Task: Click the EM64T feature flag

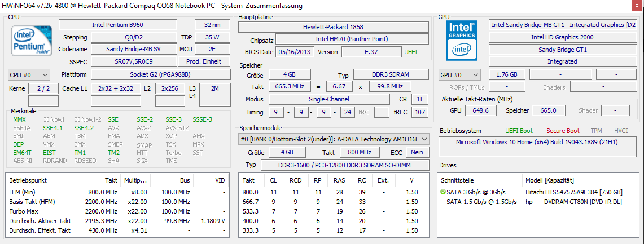Action: 22,153
